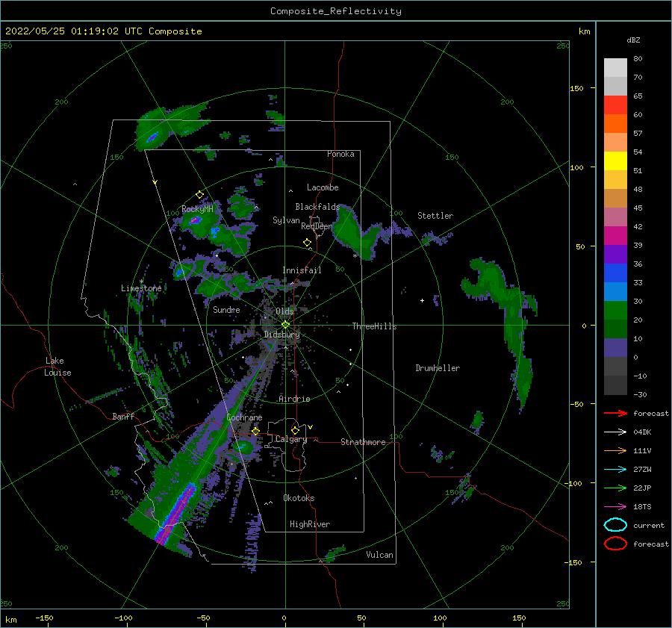The image size is (672, 628).
Task: Click the red forecast ellipse legend icon
Action: click(615, 544)
